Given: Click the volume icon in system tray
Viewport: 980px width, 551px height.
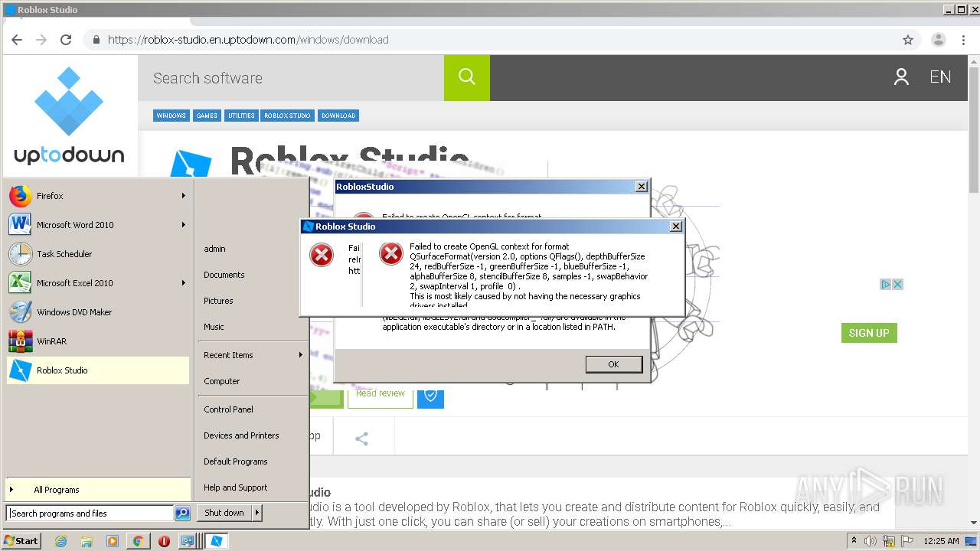Looking at the screenshot, I should (872, 541).
